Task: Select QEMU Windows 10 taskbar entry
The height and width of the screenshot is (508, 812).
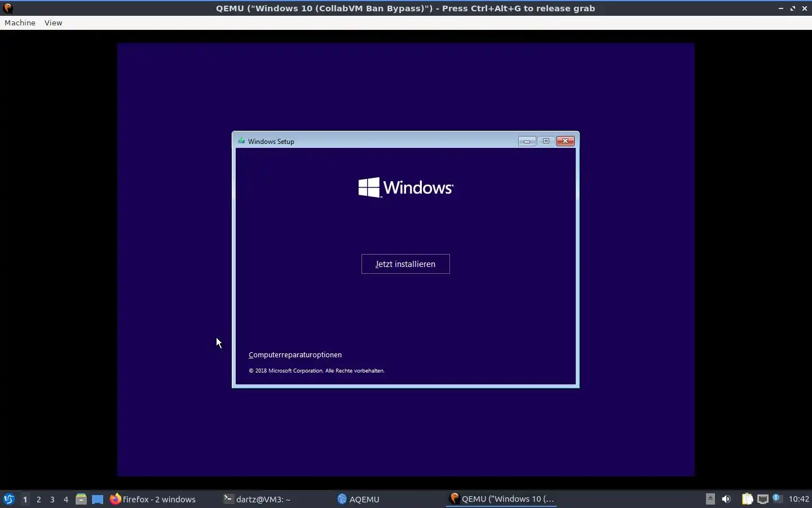Action: [x=502, y=499]
